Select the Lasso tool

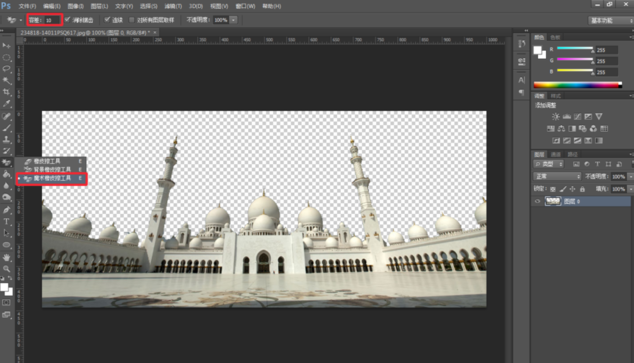(x=6, y=69)
